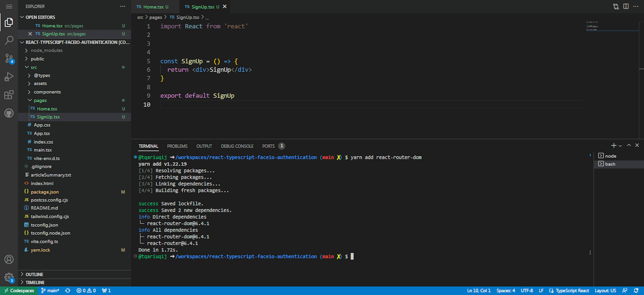The height and width of the screenshot is (295, 644).
Task: Click the split editor right icon
Action: 626,7
